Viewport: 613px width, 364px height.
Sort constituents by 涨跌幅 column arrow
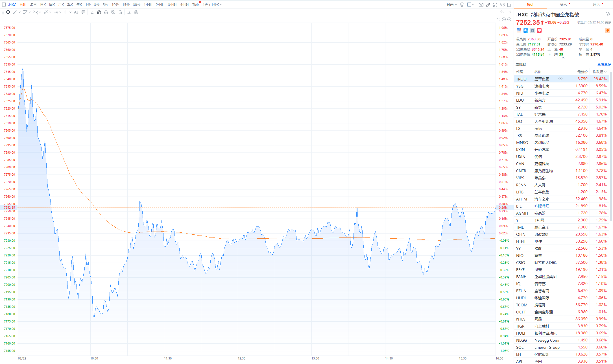point(605,72)
